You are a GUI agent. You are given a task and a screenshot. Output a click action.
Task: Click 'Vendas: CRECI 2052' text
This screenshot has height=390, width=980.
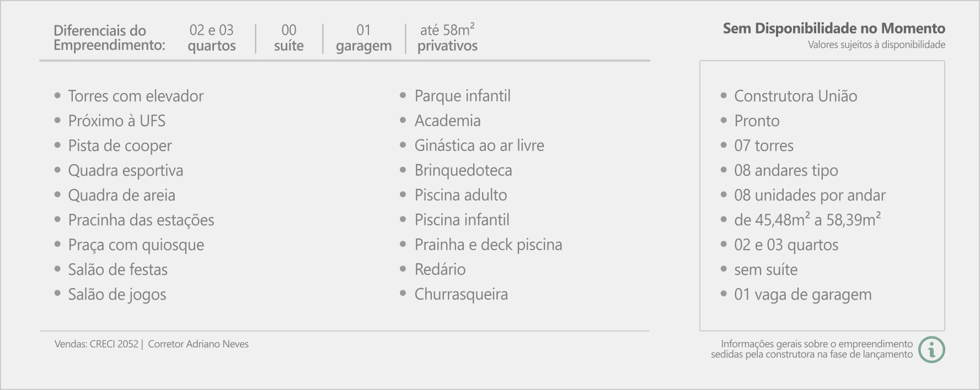(x=97, y=344)
